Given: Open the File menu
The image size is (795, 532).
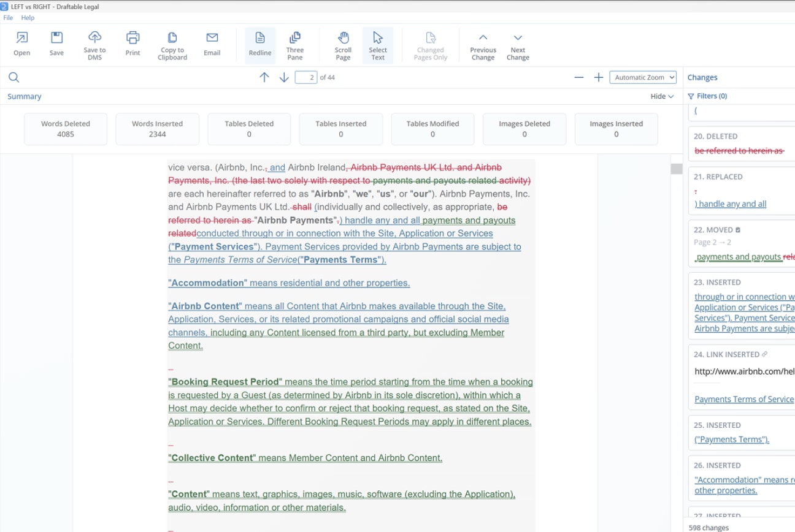Looking at the screenshot, I should 8,18.
